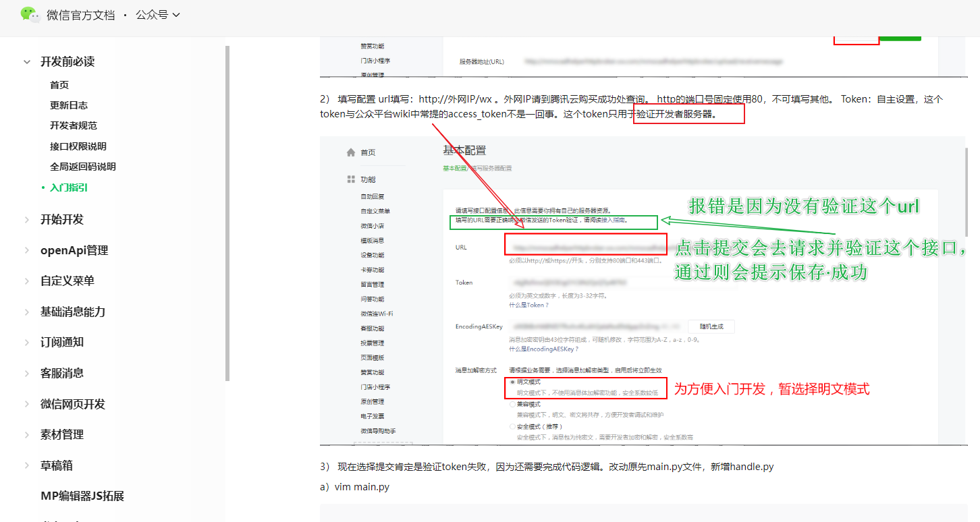Open 开发者规范 page

pyautogui.click(x=74, y=125)
